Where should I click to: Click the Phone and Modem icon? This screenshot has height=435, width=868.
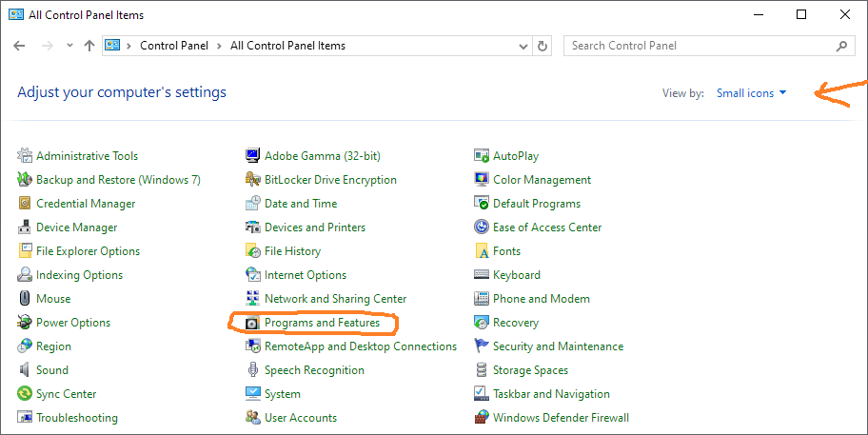482,298
